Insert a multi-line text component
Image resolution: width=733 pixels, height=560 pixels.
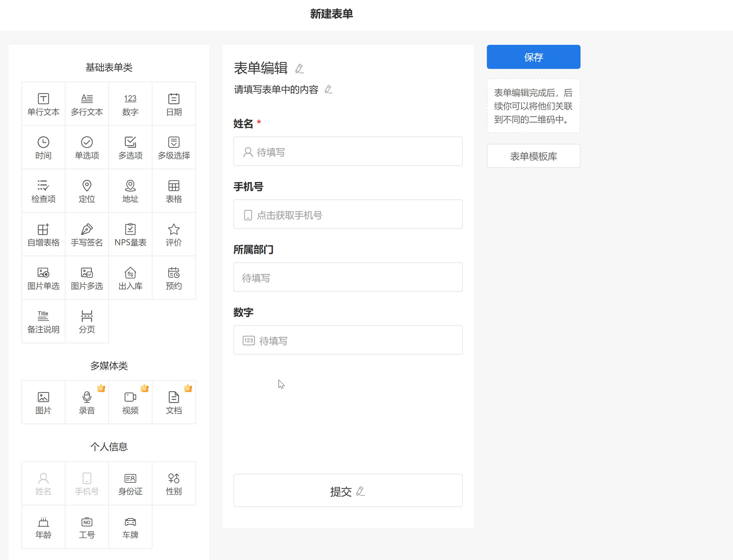coord(87,104)
